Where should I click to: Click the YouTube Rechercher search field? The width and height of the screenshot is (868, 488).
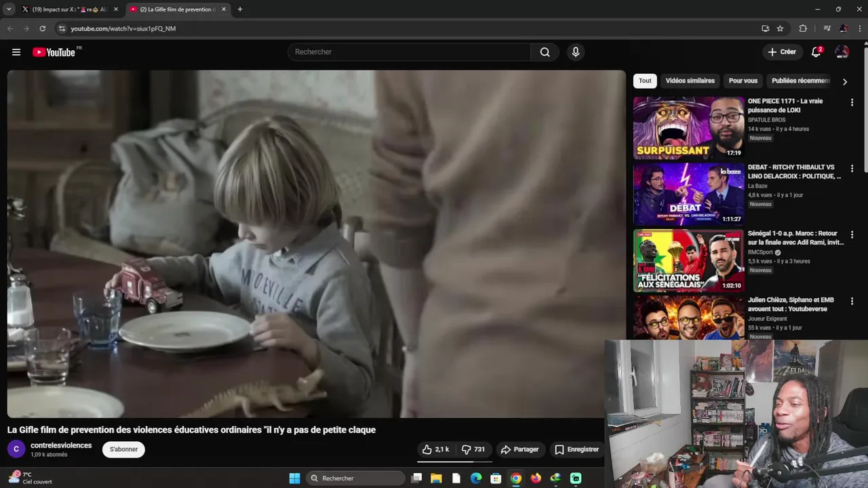410,52
